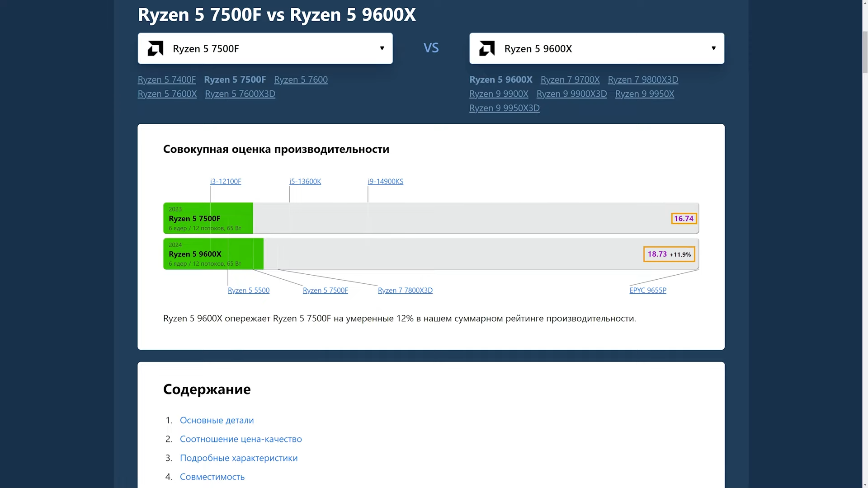Viewport: 868px width, 488px height.
Task: Go to Соотношение цена-качество section
Action: click(x=241, y=439)
